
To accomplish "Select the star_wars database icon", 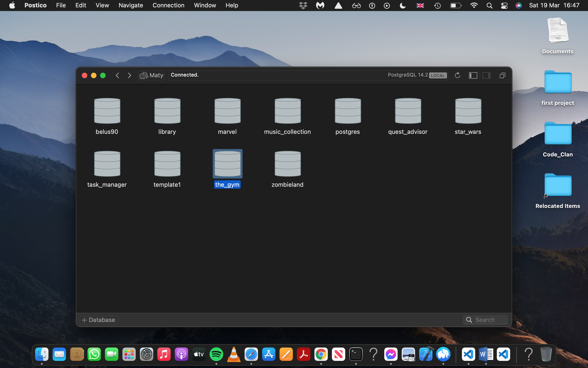I will point(468,111).
